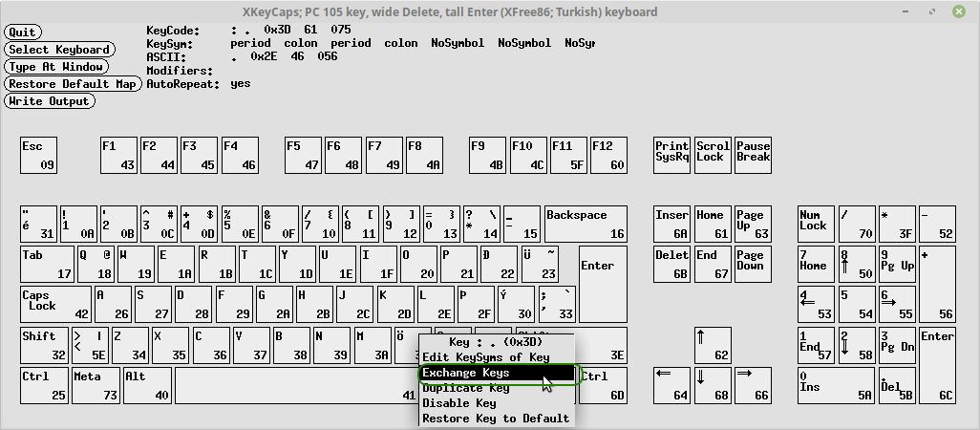
Task: Click keypad Del key 5B
Action: pos(897,386)
